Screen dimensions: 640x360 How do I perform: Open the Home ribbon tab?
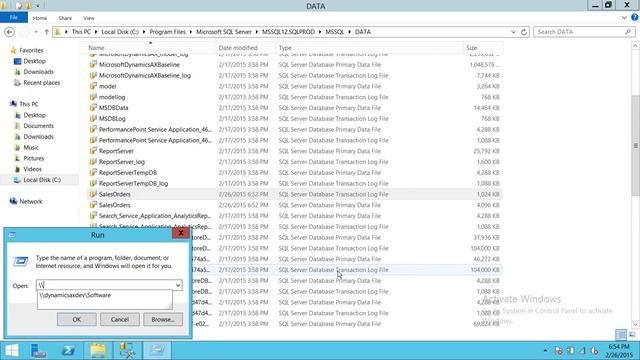[40, 18]
